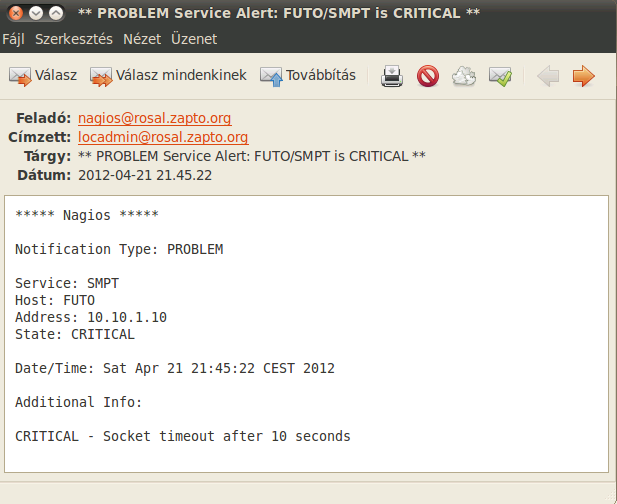Delete message using red prohibition icon
This screenshot has width=617, height=504.
click(428, 76)
